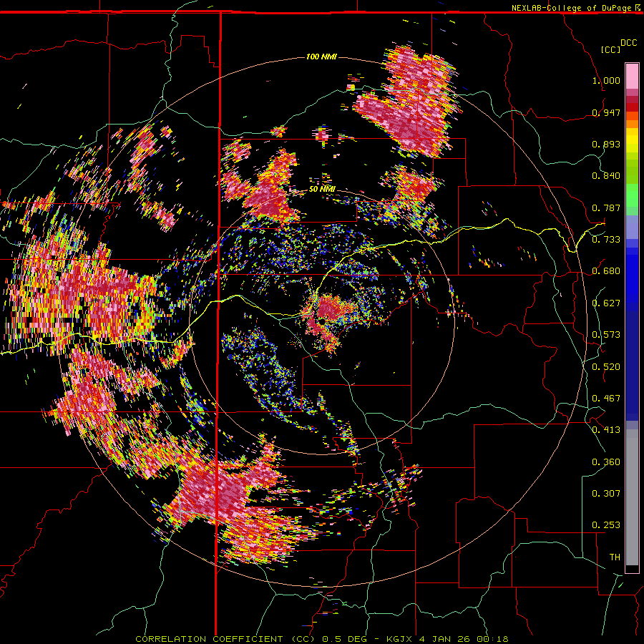Click the DCC label above the color scale
Image resolution: width=644 pixels, height=644 pixels.
point(628,43)
